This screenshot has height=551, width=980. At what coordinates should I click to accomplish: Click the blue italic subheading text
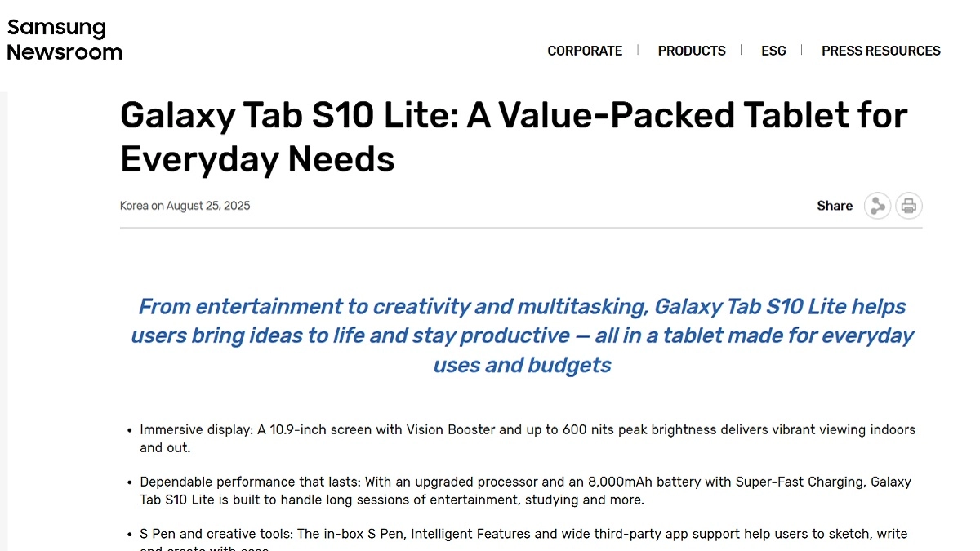point(522,335)
